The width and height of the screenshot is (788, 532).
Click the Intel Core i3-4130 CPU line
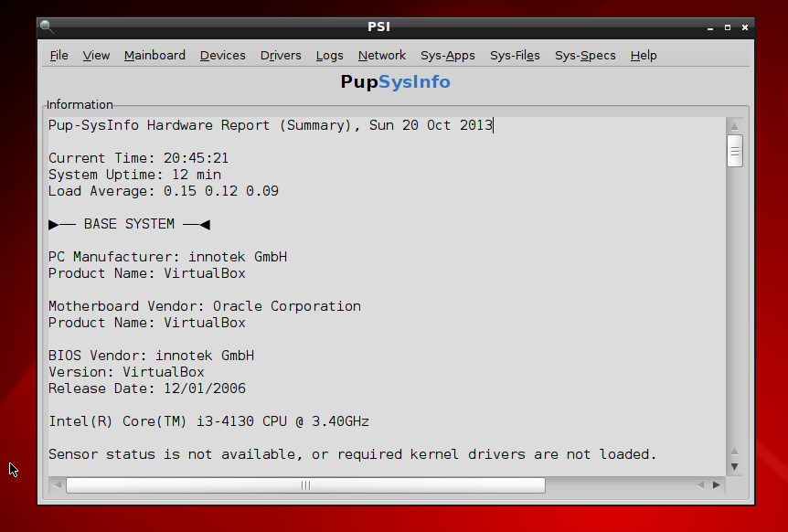(x=208, y=421)
